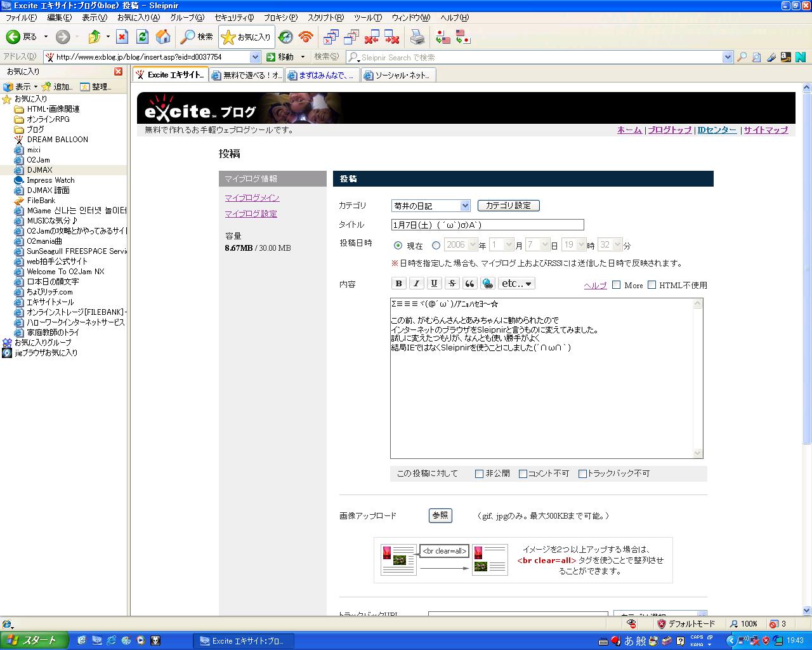812x650 pixels.
Task: Open the マイブログ設定 link
Action: pos(251,214)
